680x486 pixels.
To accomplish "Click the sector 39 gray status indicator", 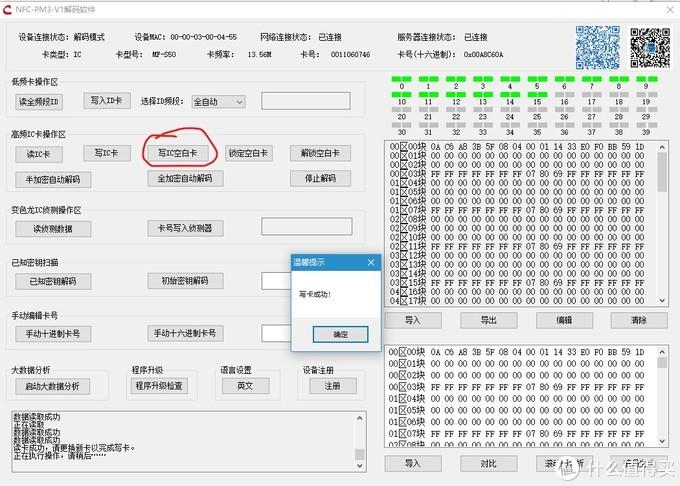I will 647,125.
